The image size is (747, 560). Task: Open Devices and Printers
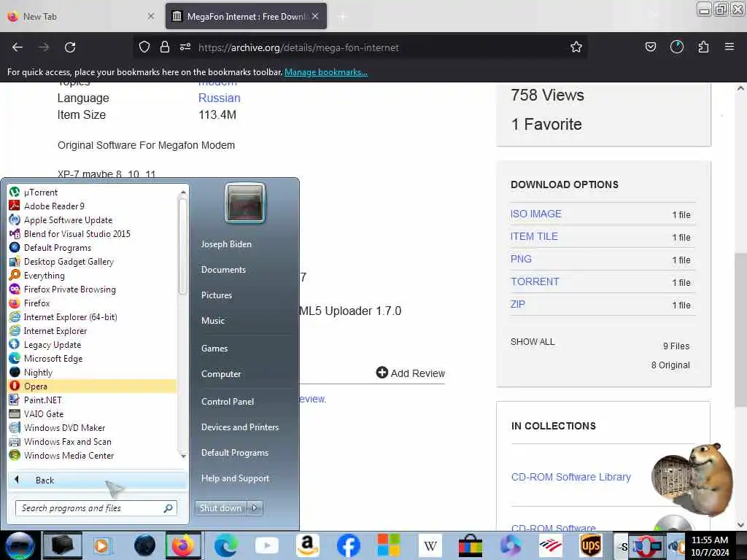pyautogui.click(x=239, y=427)
